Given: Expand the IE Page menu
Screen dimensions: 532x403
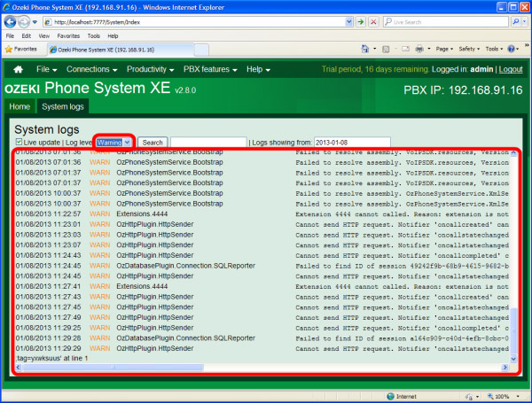Looking at the screenshot, I should pos(444,49).
